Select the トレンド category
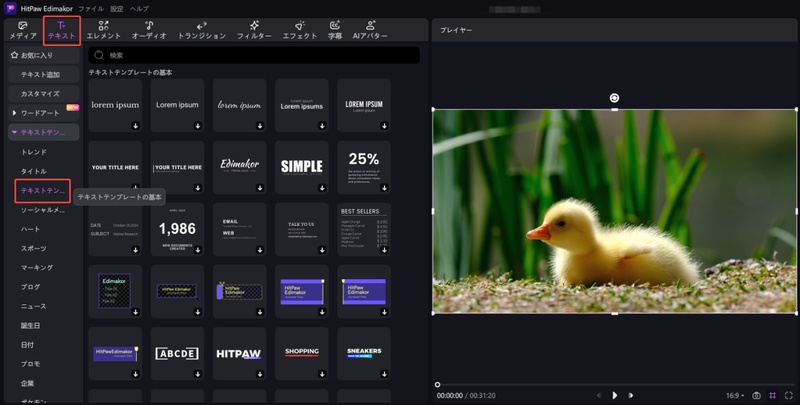This screenshot has width=800, height=405. 34,152
